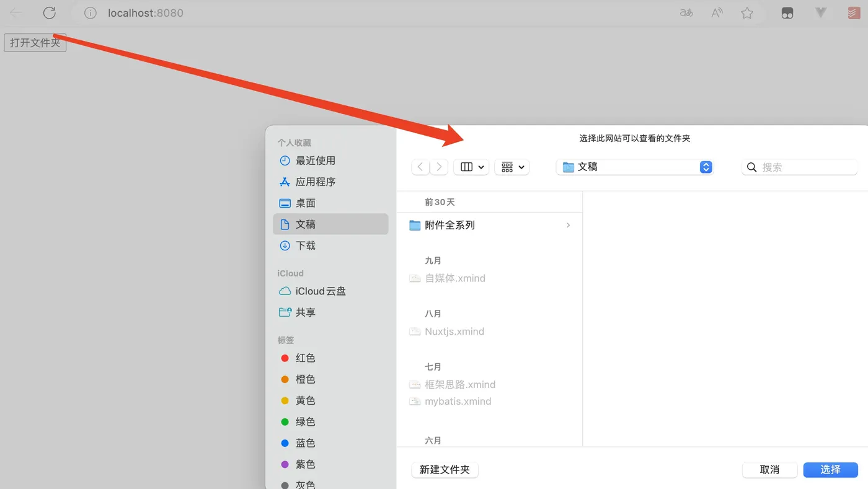
Task: Open the site information icon beside localhost:8080
Action: pos(91,13)
